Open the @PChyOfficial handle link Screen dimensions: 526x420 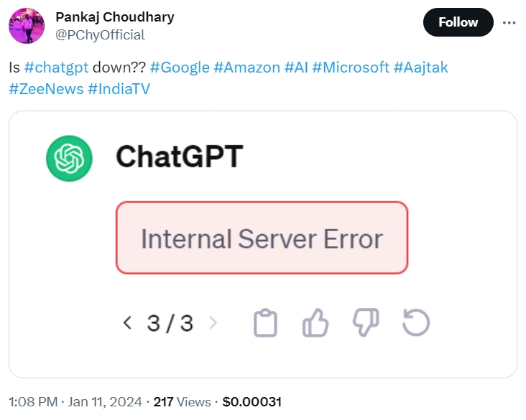click(100, 34)
